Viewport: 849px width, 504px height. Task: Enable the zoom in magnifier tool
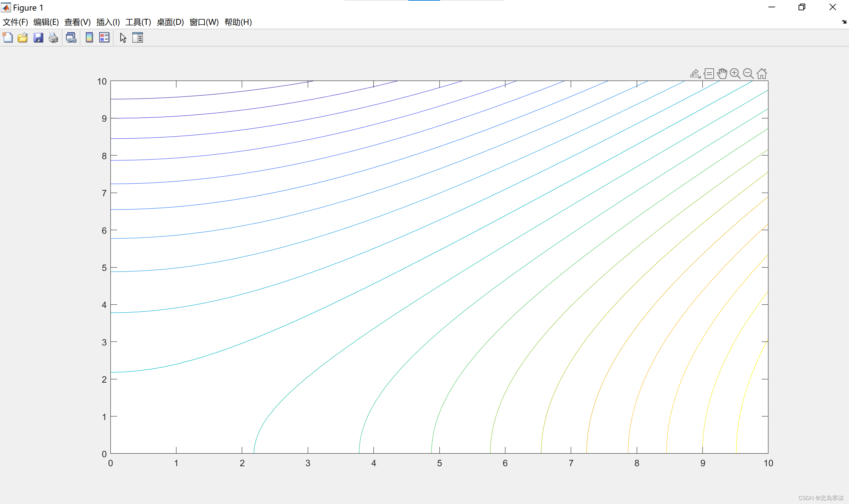coord(735,73)
